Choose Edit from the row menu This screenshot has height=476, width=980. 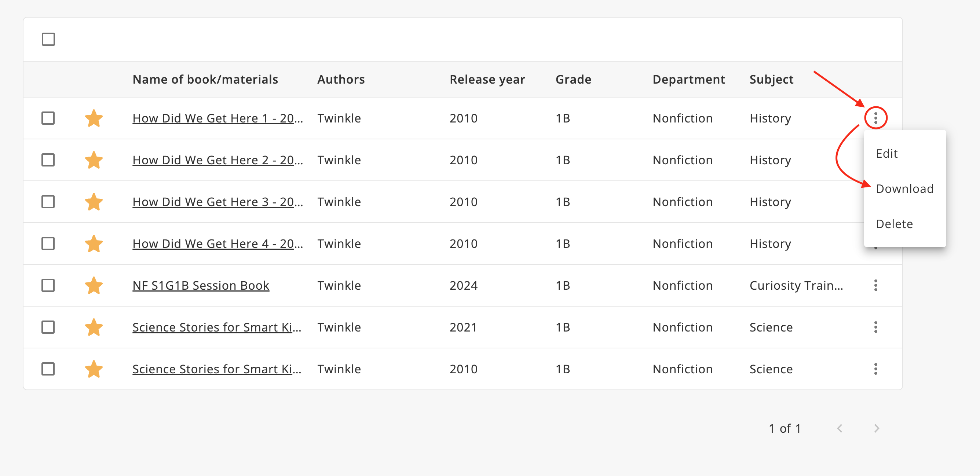(886, 154)
